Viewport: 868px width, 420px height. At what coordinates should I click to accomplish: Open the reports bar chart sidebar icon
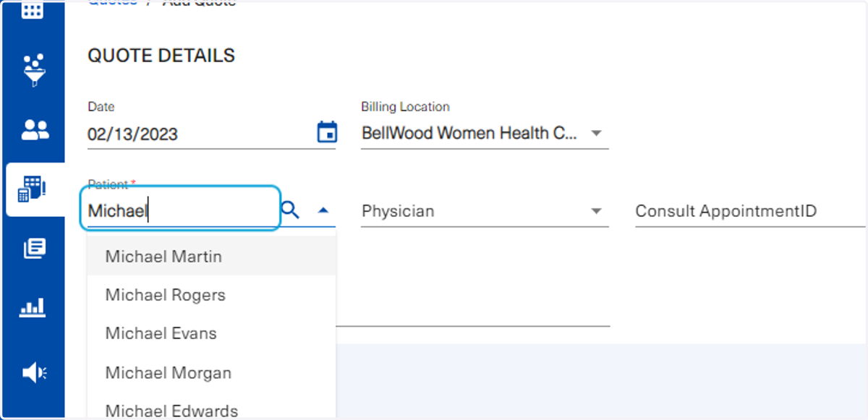point(34,308)
